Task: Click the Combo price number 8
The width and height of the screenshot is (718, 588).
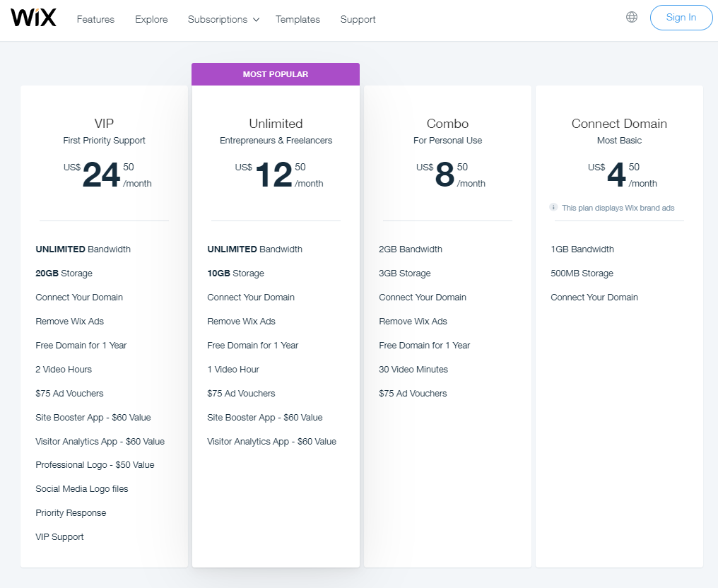Action: click(445, 175)
